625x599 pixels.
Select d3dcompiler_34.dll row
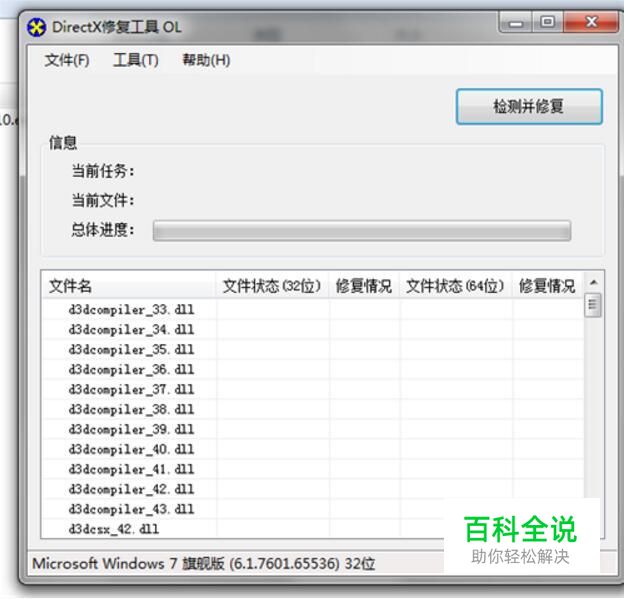(x=313, y=330)
